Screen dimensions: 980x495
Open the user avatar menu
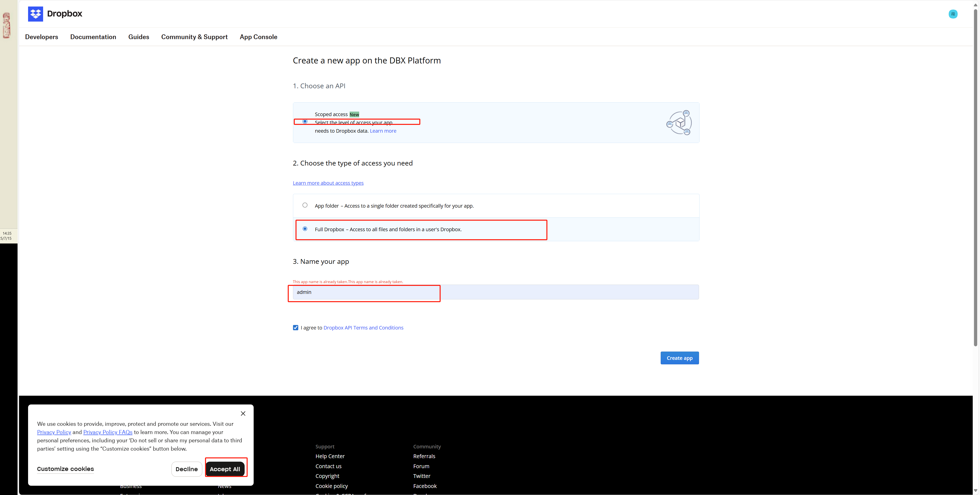click(953, 14)
